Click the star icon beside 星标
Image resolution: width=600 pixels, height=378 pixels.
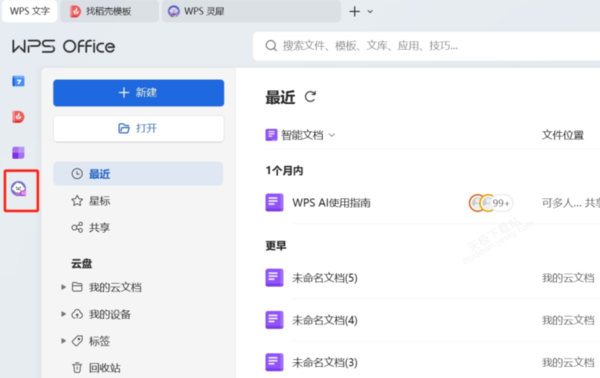tap(77, 200)
